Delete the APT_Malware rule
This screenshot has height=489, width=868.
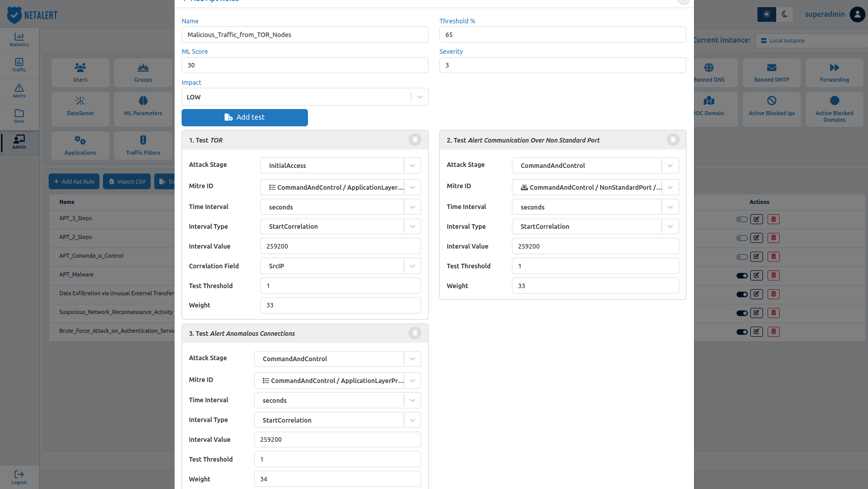774,275
